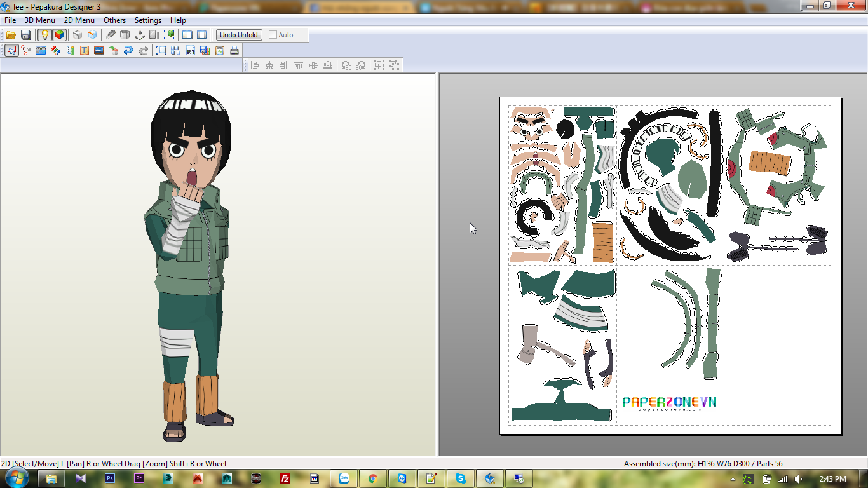Viewport: 868px width, 488px height.
Task: Open the Windows Start button
Action: pos(17,478)
